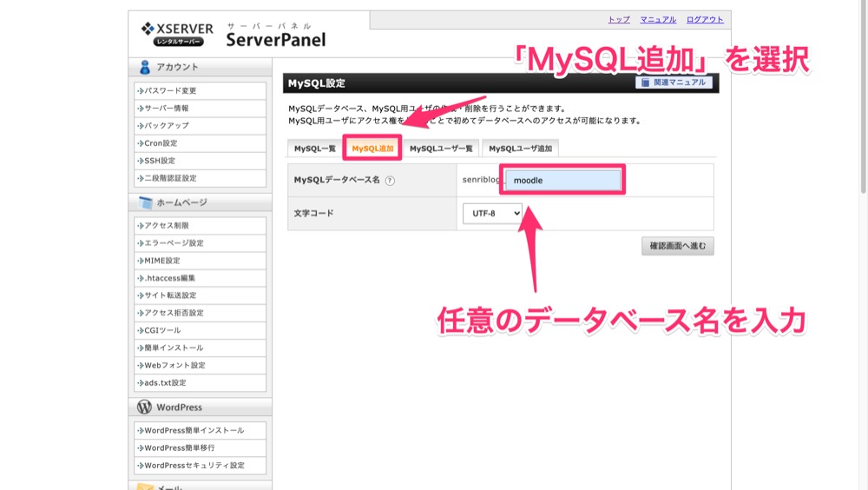Click the homepage section icon

pyautogui.click(x=146, y=202)
